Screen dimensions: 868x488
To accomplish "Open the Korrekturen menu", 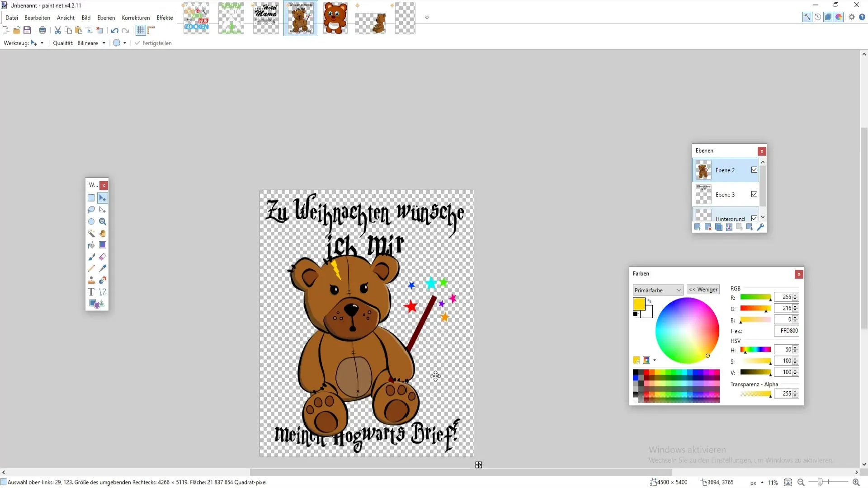I will [136, 18].
